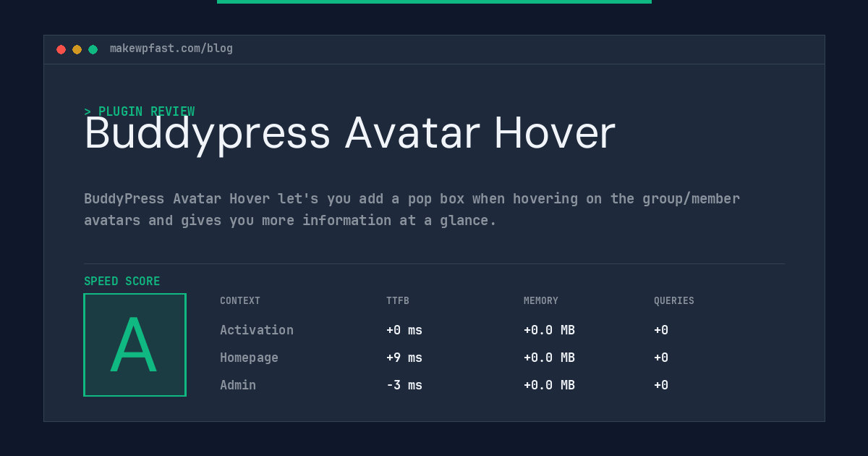868x456 pixels.
Task: Click Admin queries value +0
Action: [661, 385]
